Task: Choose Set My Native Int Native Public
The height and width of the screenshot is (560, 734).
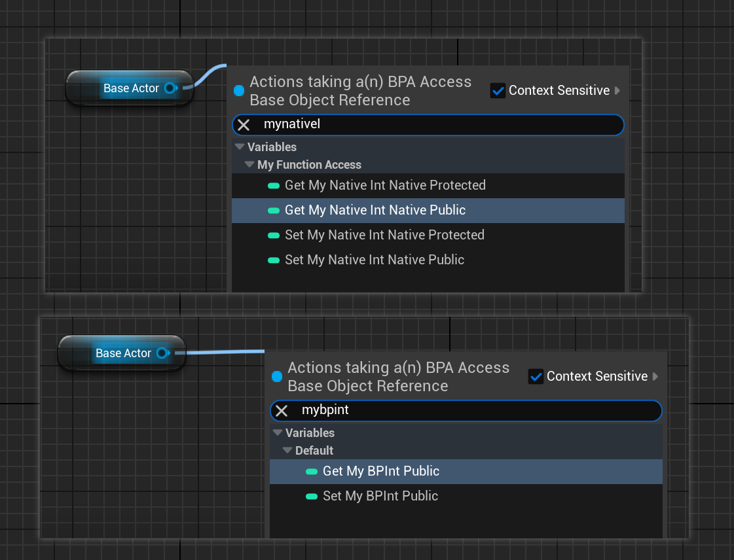Action: pos(375,260)
